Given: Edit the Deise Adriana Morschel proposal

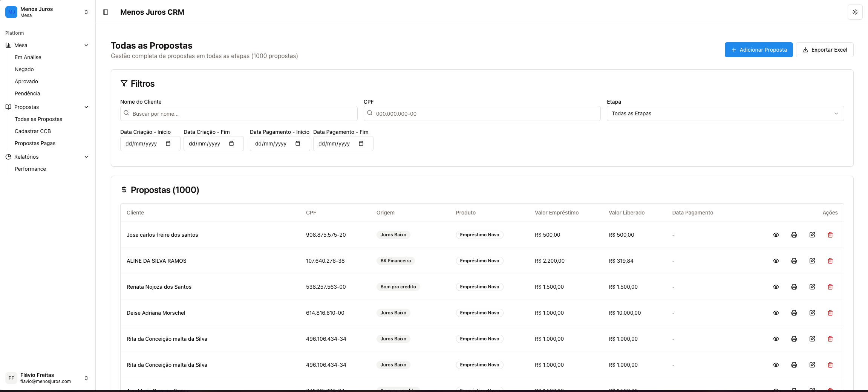Looking at the screenshot, I should tap(812, 313).
